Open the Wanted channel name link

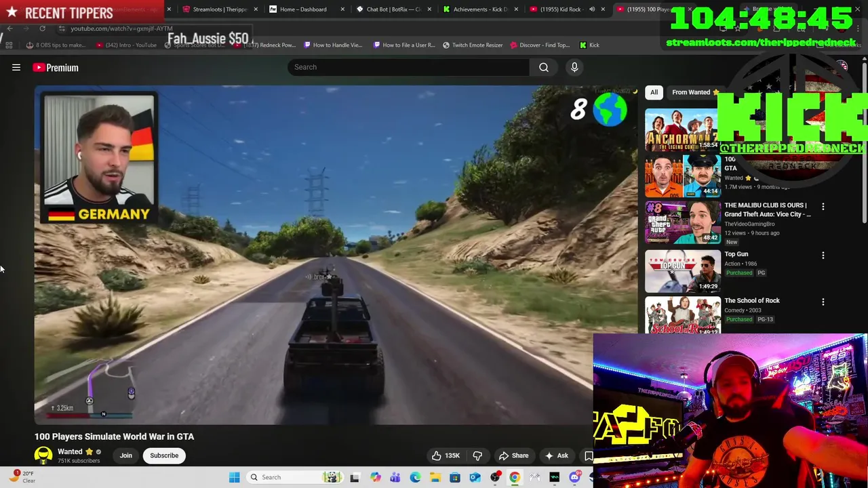click(x=70, y=451)
